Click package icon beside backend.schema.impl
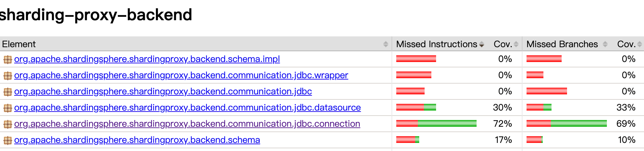The width and height of the screenshot is (644, 151). [x=7, y=60]
